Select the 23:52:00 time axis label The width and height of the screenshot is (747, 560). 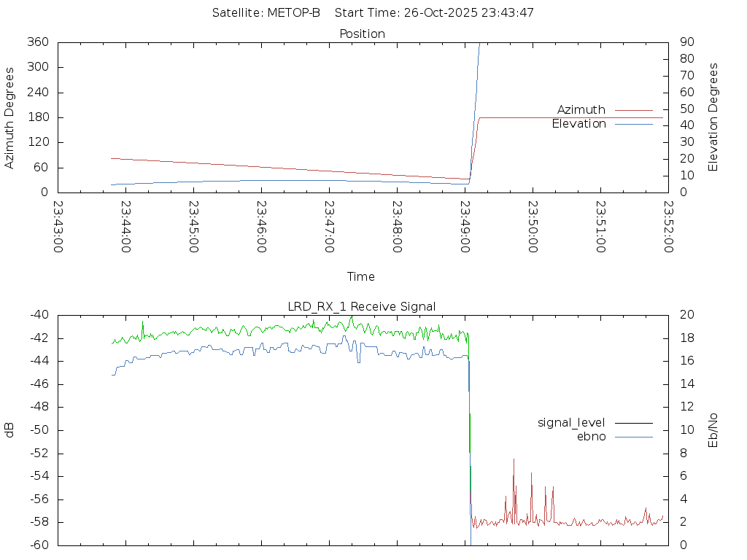(x=668, y=227)
